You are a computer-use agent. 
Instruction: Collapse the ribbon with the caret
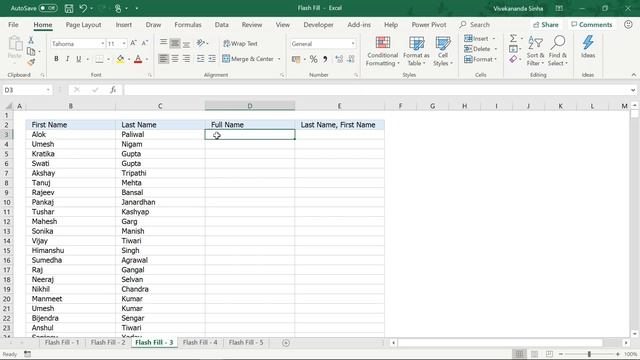coord(633,75)
